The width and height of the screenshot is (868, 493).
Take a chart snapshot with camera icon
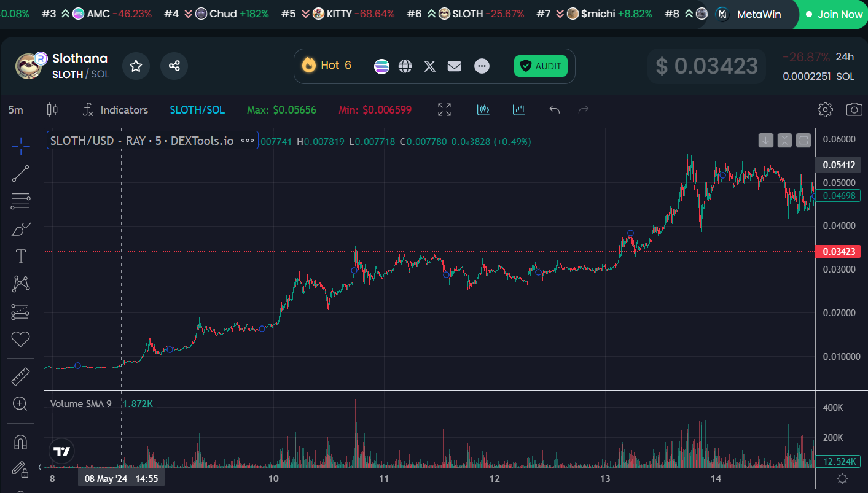coord(854,110)
